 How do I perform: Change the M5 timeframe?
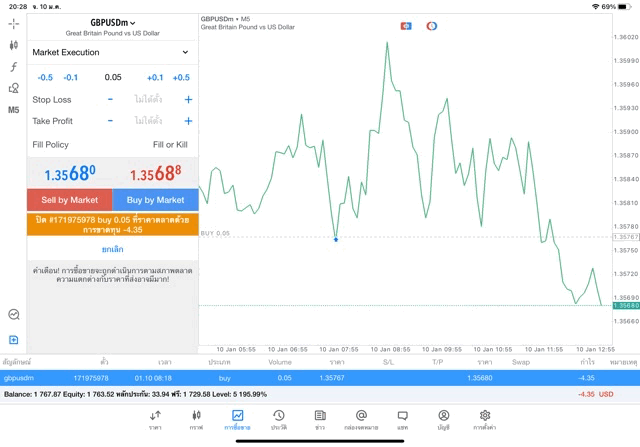[13, 110]
